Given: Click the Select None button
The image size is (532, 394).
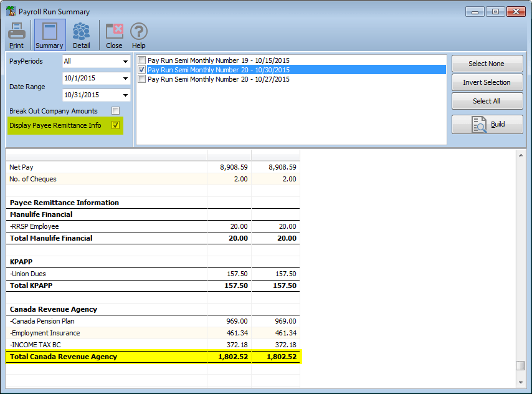Looking at the screenshot, I should pyautogui.click(x=487, y=64).
